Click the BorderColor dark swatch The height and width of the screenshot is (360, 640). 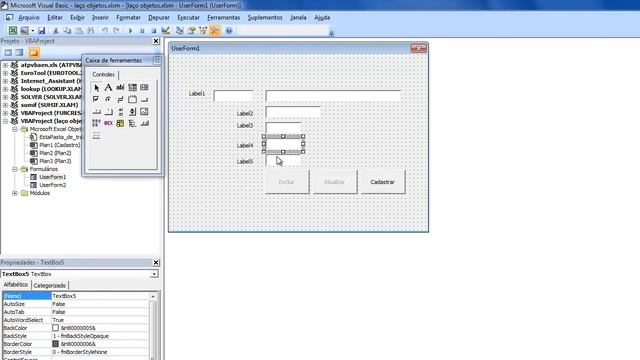[56, 344]
